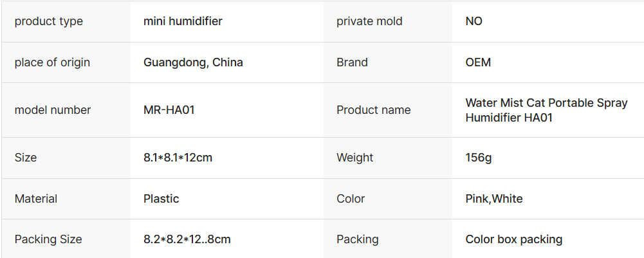Viewport: 644px width, 258px height.
Task: Select the 'MR-HA01' model number value
Action: click(169, 110)
